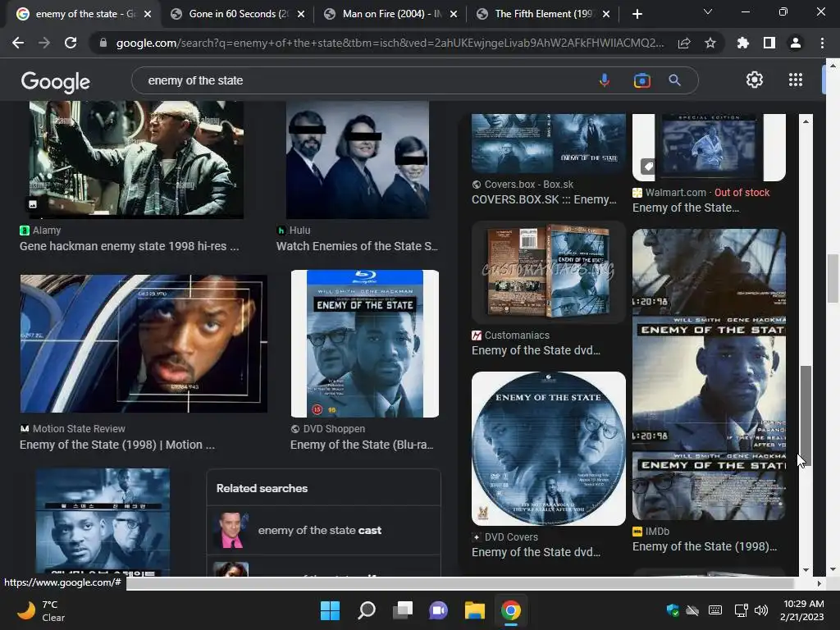Open a new browser tab
The image size is (840, 630).
[x=637, y=14]
